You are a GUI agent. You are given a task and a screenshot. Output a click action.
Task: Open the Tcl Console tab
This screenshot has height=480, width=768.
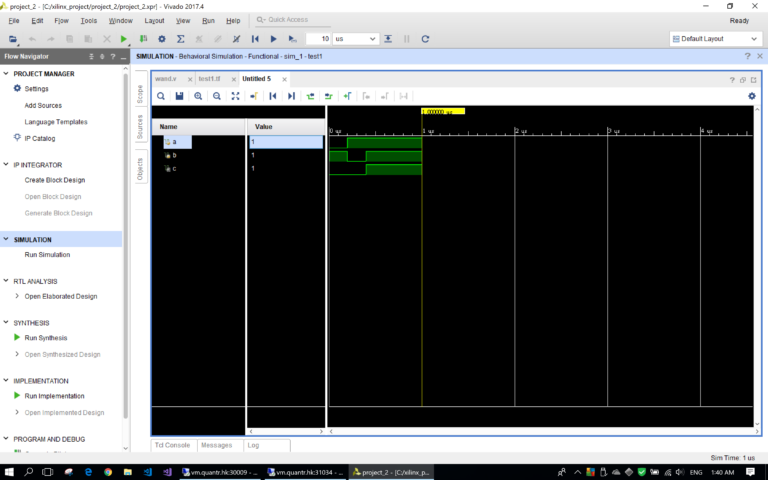coord(172,445)
